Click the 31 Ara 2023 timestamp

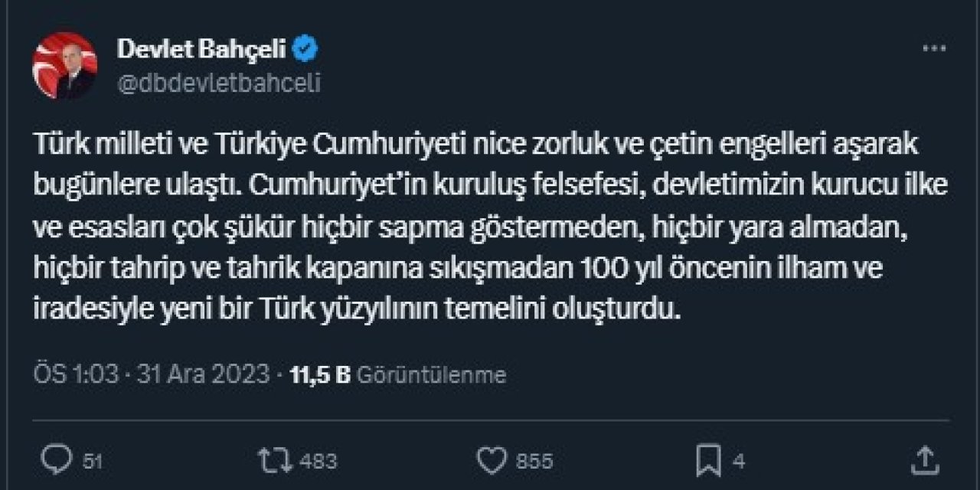(204, 374)
